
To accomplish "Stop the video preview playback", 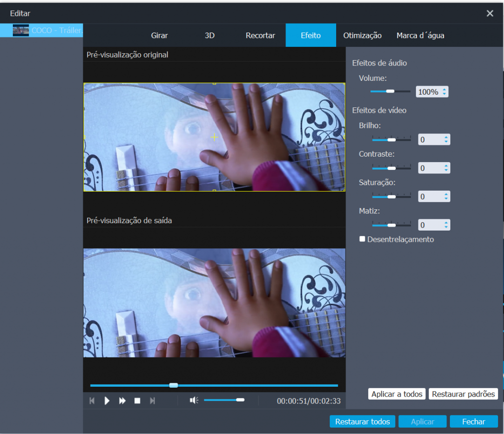I will click(137, 401).
